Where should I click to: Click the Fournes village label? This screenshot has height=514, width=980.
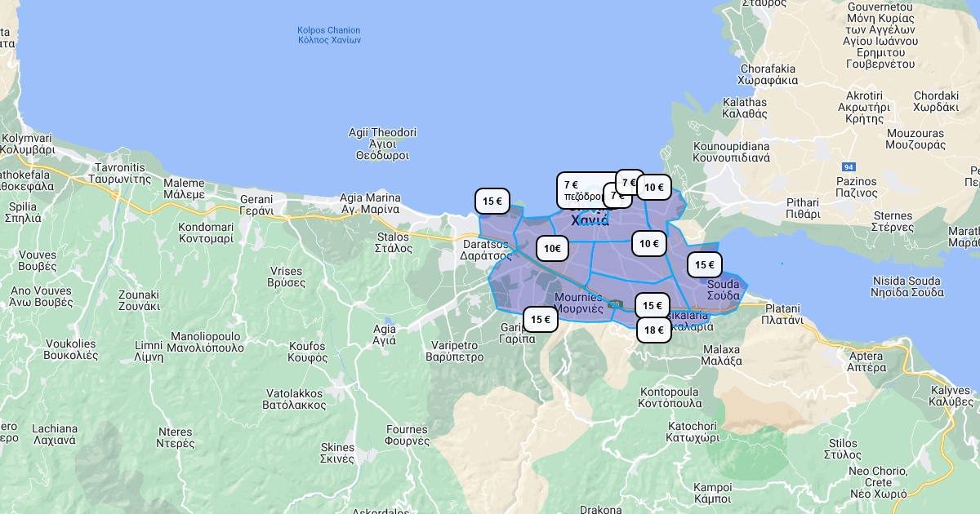407,435
